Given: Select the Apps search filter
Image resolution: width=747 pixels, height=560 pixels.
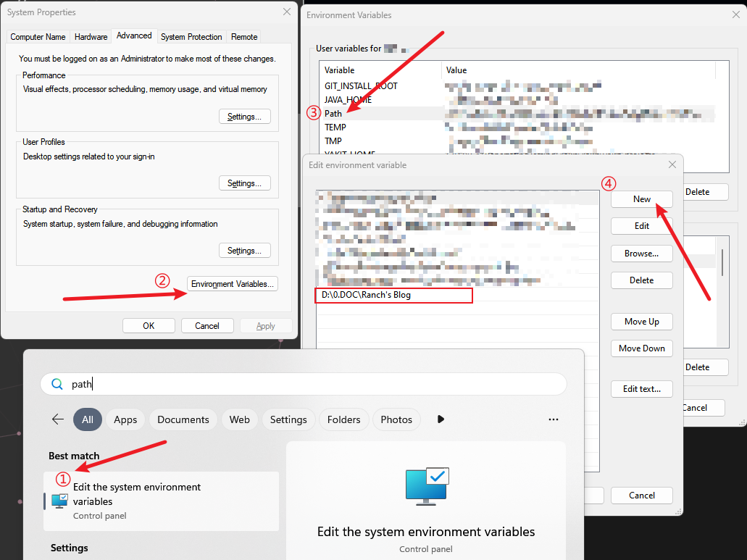Looking at the screenshot, I should (125, 419).
